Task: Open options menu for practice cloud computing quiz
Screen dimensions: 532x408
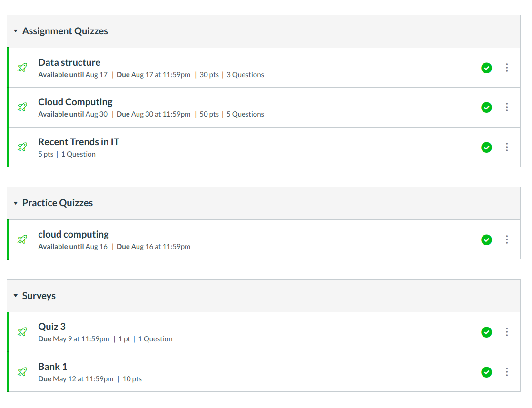Action: [x=507, y=239]
